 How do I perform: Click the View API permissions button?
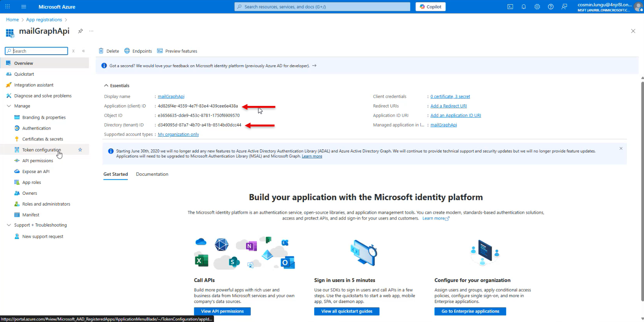coord(222,311)
